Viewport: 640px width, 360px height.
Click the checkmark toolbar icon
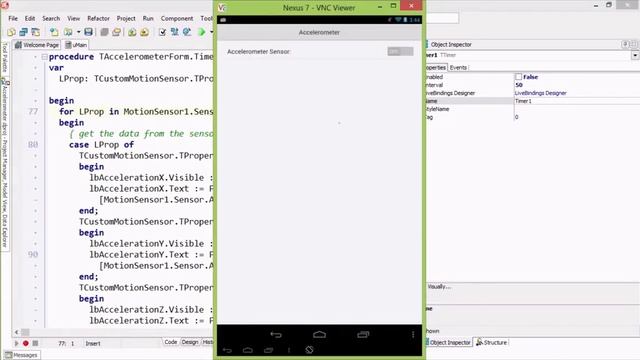click(162, 32)
